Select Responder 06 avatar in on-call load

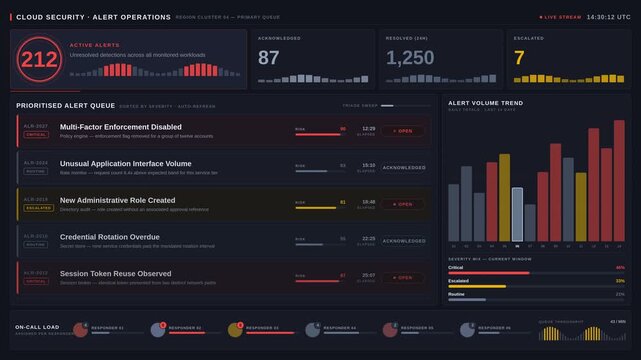tap(467, 330)
